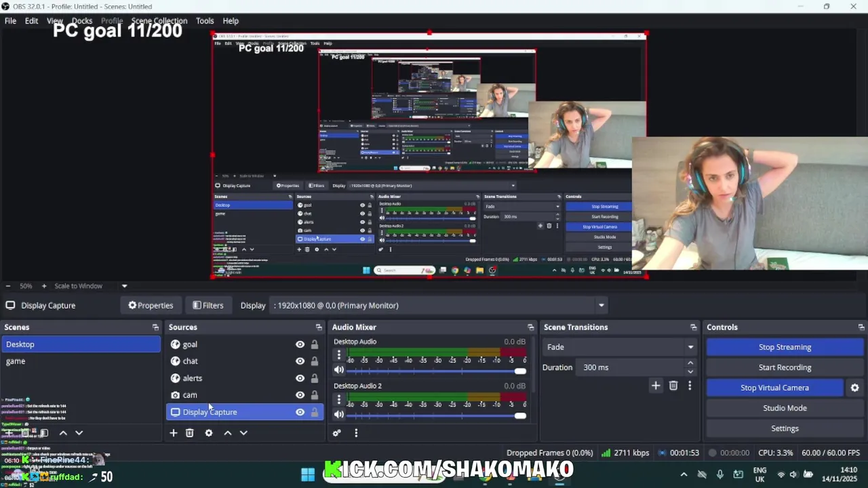Screen dimensions: 868x488
Task: Unlock the goal source
Action: [315, 344]
